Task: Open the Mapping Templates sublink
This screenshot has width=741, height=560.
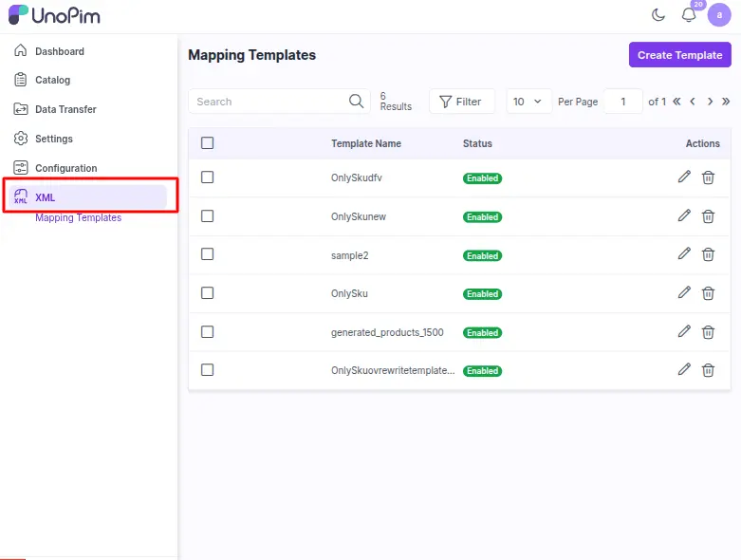Action: (x=79, y=218)
